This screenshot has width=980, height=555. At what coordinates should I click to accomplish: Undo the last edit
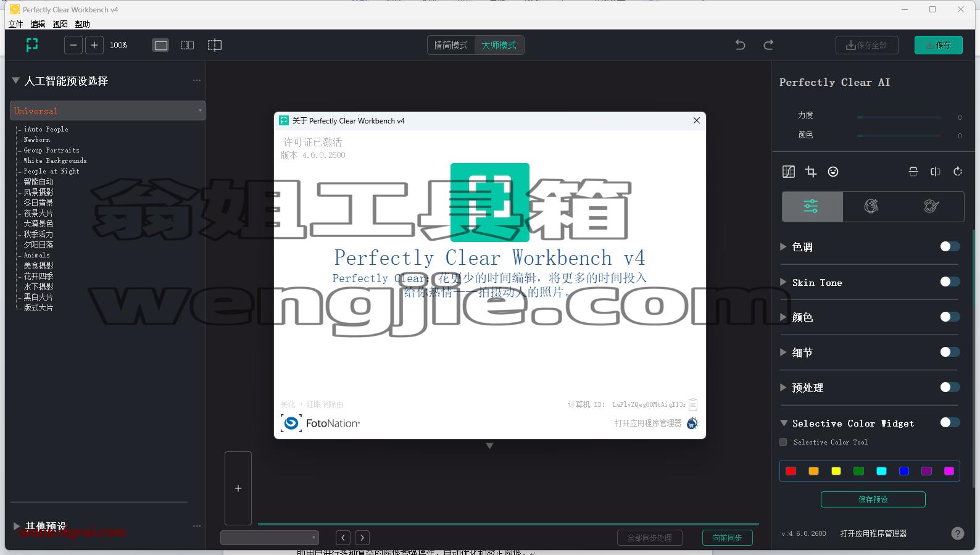[741, 45]
